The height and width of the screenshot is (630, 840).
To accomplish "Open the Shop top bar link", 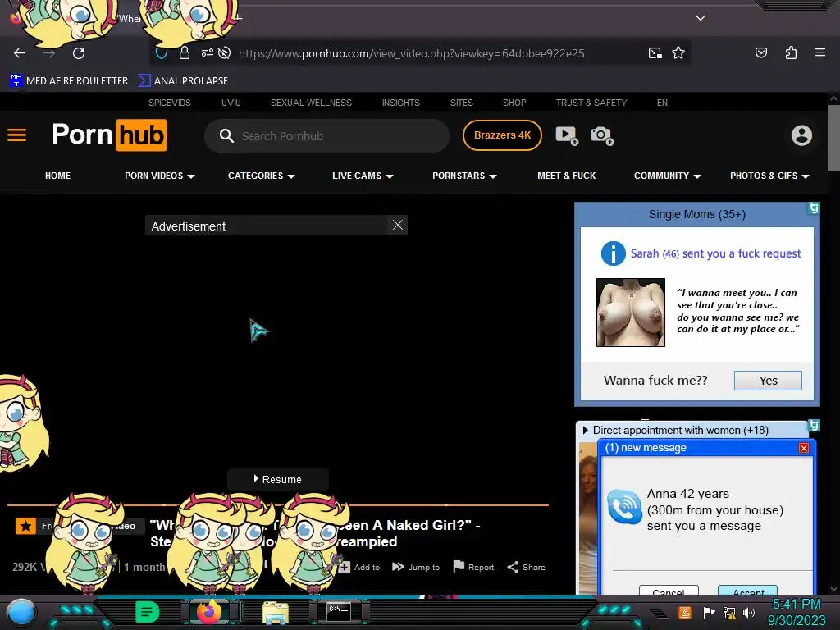I will pyautogui.click(x=514, y=103).
